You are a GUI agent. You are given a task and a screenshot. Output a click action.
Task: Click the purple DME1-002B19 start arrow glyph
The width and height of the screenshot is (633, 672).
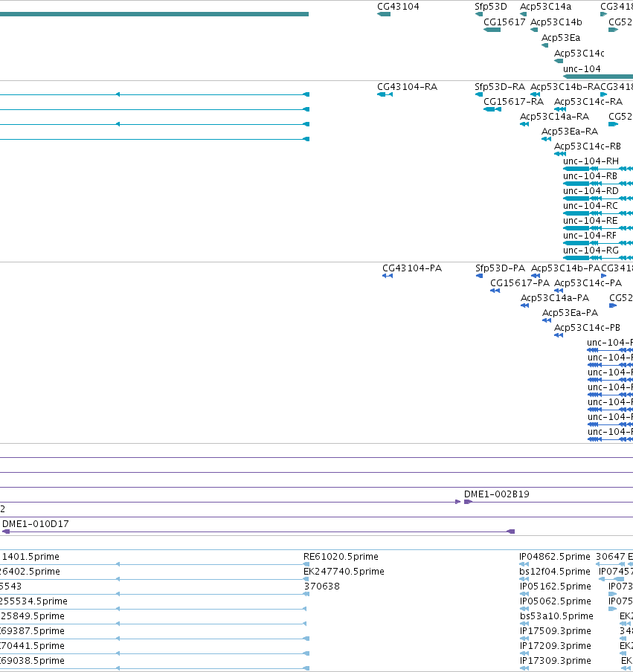pos(468,502)
